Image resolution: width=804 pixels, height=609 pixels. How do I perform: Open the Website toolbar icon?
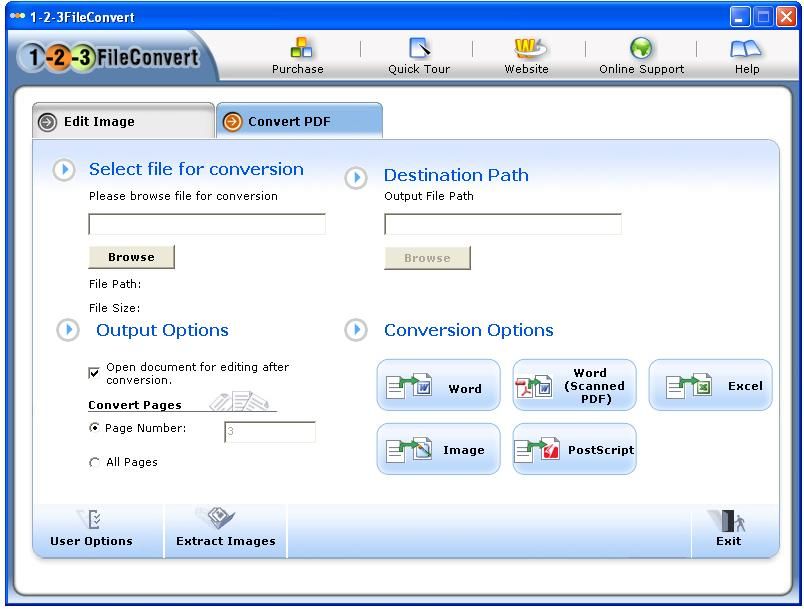tap(530, 48)
